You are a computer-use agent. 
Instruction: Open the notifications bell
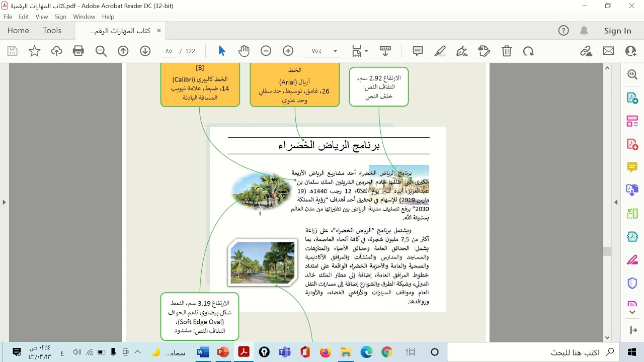click(584, 31)
